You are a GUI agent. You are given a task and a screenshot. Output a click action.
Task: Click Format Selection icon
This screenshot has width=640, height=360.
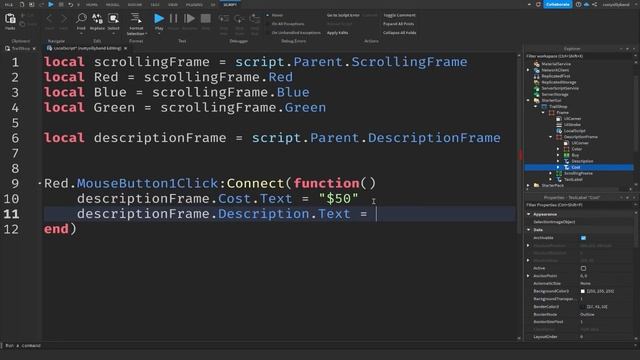tap(136, 19)
